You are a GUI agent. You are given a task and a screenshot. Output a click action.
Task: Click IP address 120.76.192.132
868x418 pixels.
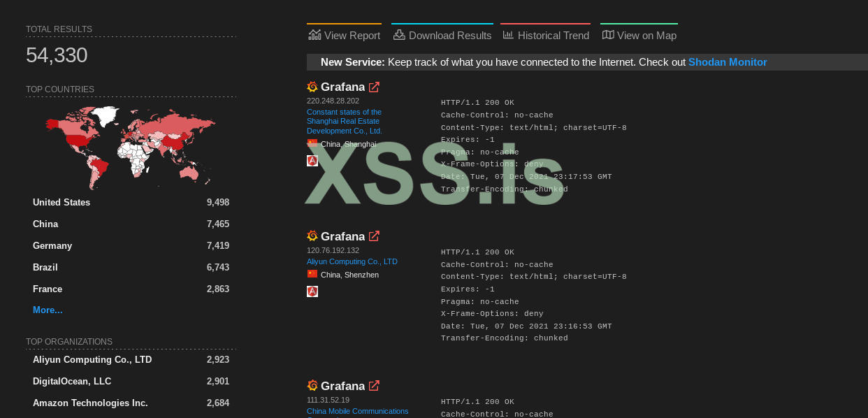tap(333, 250)
